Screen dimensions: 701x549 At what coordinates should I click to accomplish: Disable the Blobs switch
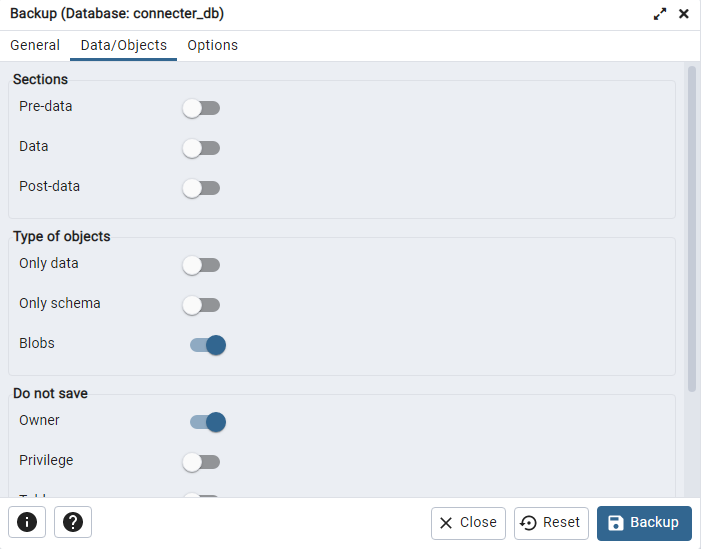tap(208, 345)
